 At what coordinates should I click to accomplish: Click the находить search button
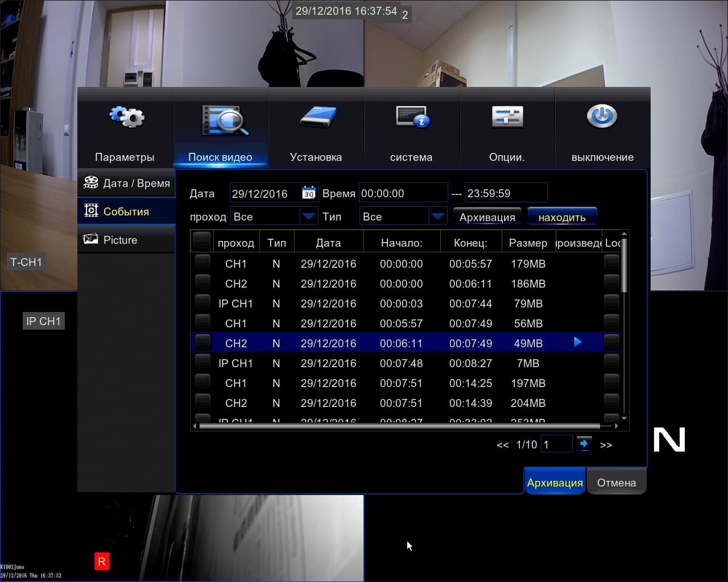tap(562, 217)
